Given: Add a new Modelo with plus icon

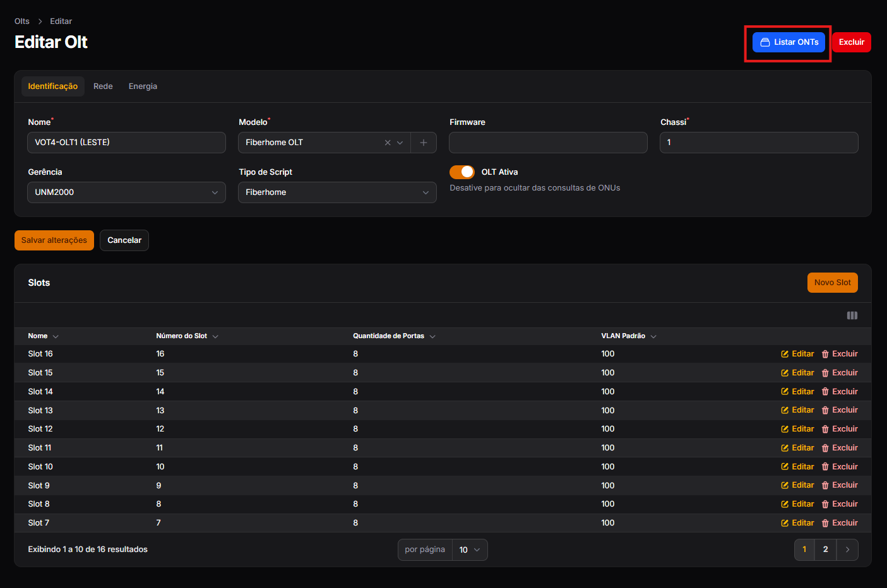Looking at the screenshot, I should coord(424,143).
